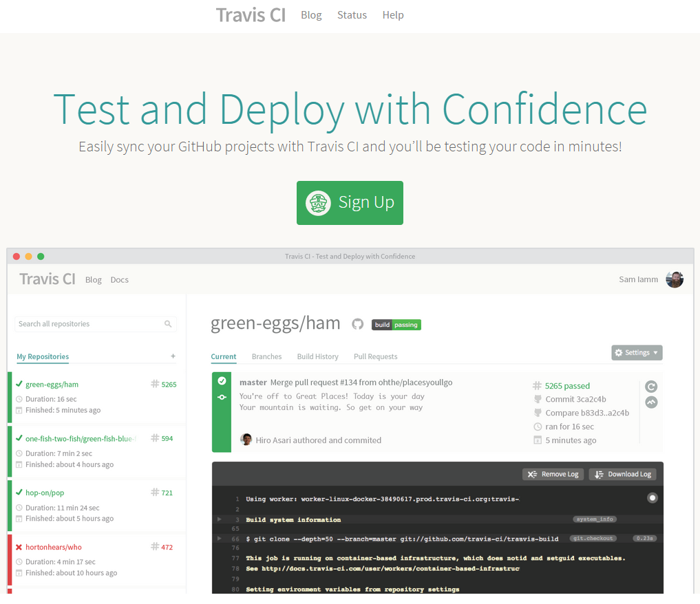
Task: Open the Blog link in top header
Action: (311, 15)
